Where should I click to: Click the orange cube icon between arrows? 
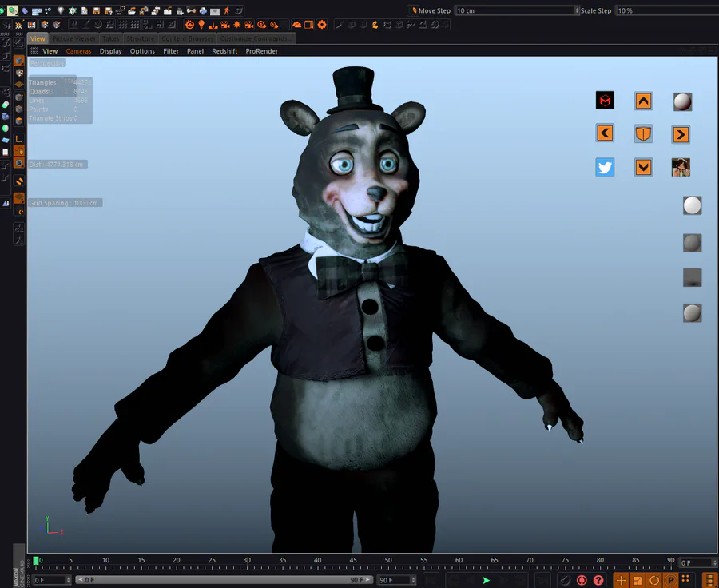[x=643, y=133]
